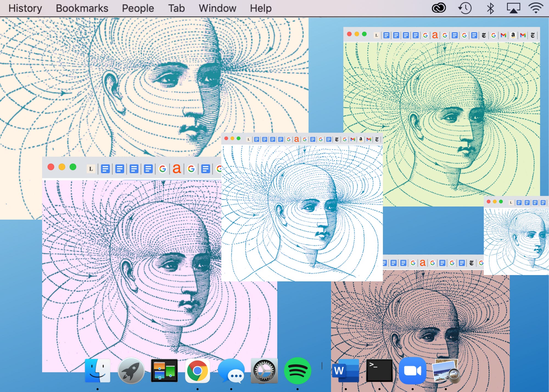
Task: Launch Spotify from the dock
Action: pos(298,371)
